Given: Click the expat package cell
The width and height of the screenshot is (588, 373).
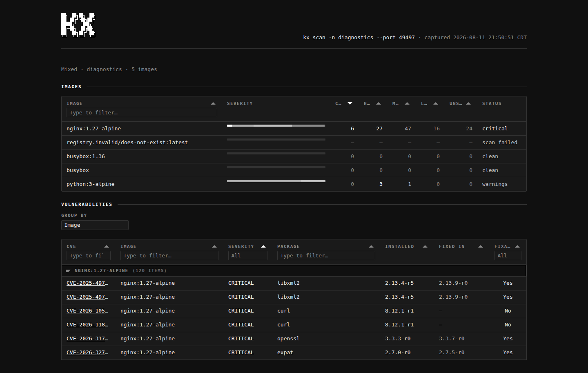Looking at the screenshot, I should (285, 353).
